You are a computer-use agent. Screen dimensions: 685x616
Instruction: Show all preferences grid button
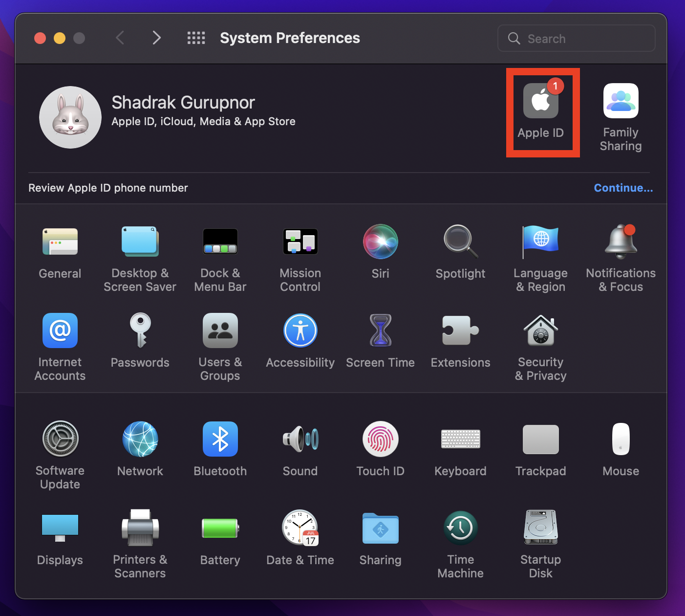[x=196, y=38]
